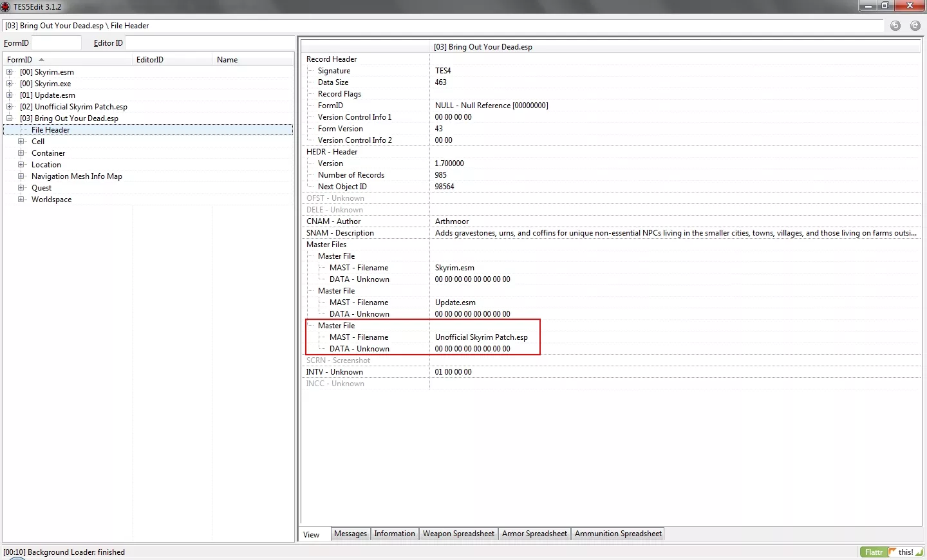Click the navigate forward arrow icon
927x560 pixels.
click(915, 26)
